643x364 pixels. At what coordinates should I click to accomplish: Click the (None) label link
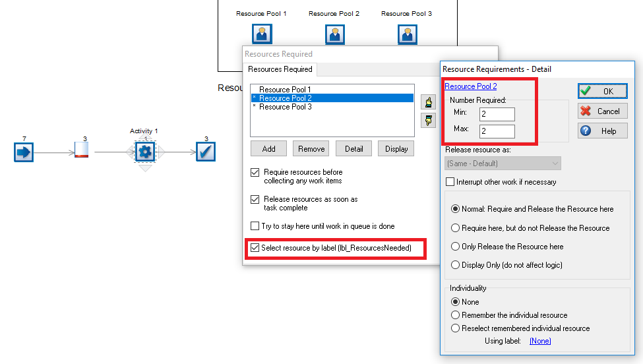[x=540, y=341]
